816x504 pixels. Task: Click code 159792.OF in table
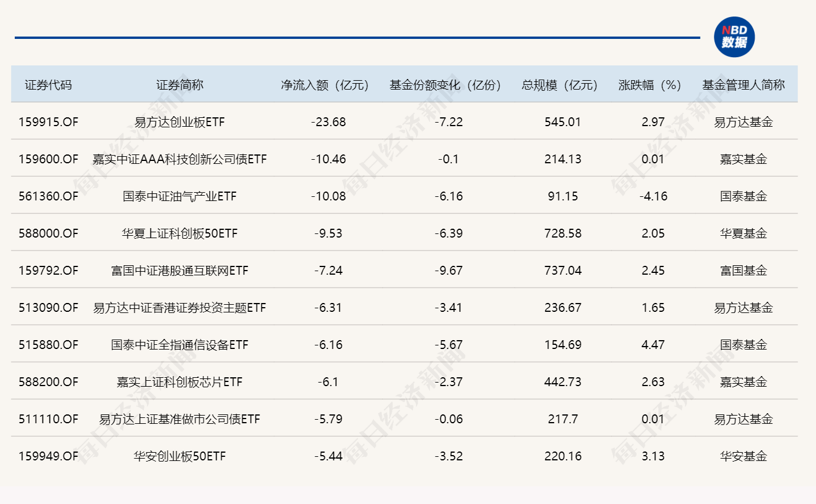[x=48, y=271]
